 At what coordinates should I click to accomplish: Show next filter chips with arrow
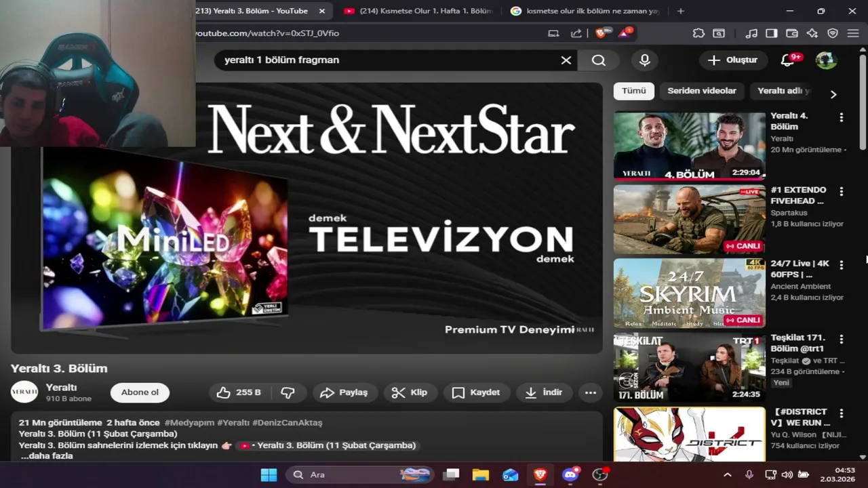pos(833,94)
